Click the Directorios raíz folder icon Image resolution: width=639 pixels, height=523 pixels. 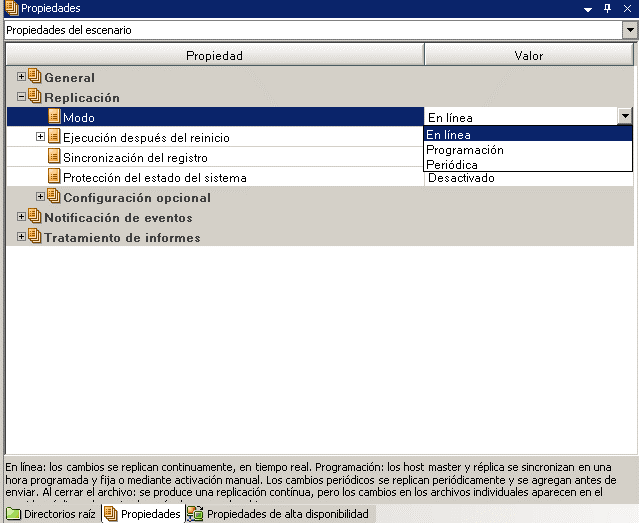(13, 514)
